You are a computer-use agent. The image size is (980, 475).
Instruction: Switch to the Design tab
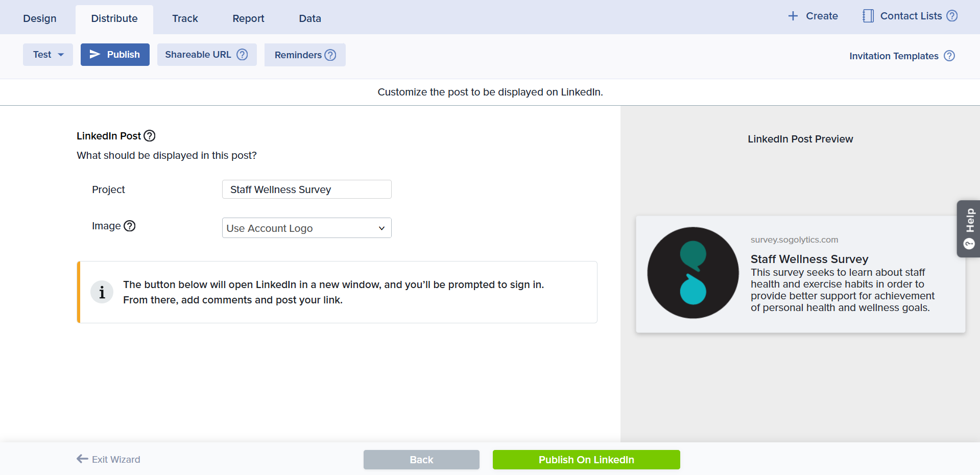click(40, 18)
